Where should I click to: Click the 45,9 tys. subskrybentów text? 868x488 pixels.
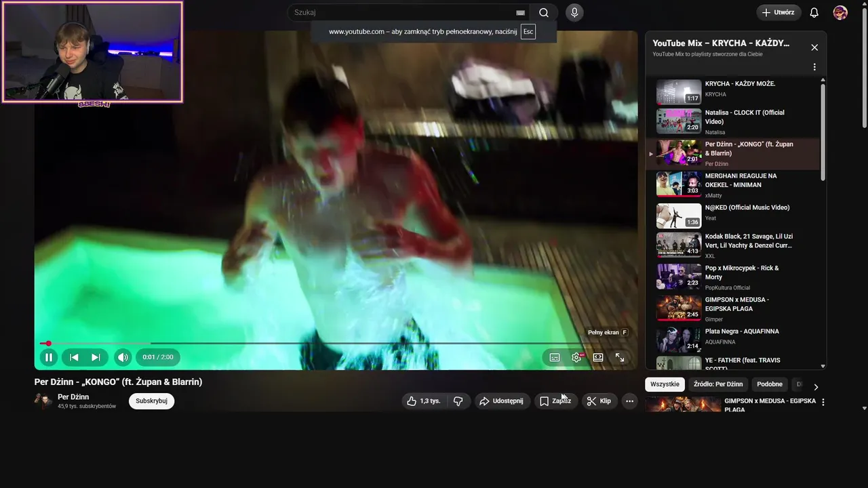pyautogui.click(x=87, y=406)
